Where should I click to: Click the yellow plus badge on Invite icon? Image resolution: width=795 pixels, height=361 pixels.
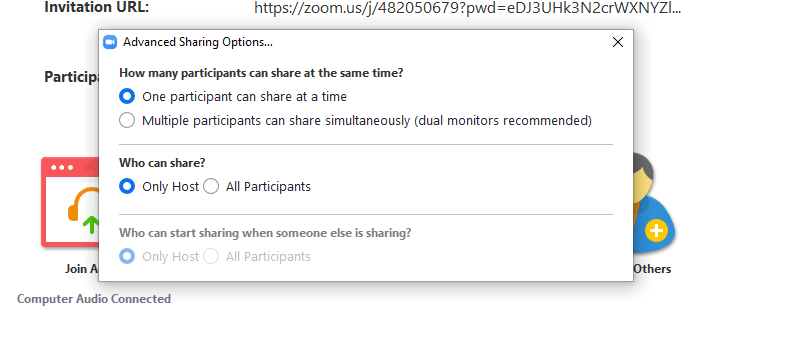tap(657, 231)
